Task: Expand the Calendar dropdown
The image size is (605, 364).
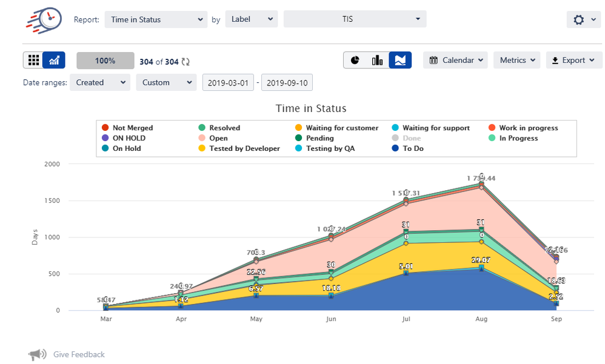Action: [x=455, y=60]
